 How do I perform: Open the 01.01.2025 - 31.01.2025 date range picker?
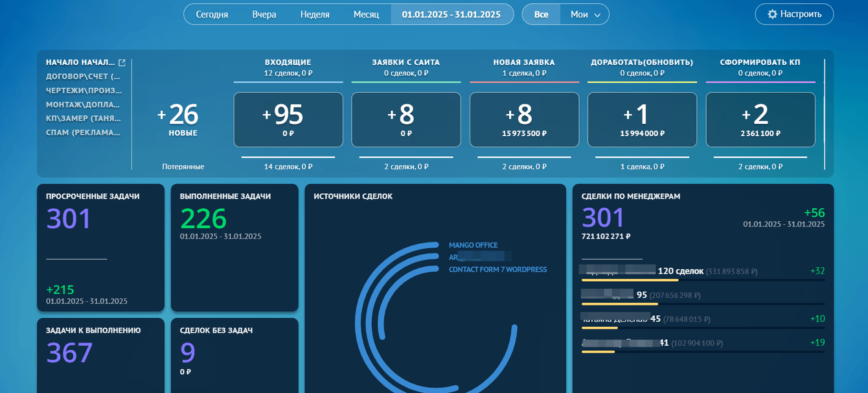point(451,14)
